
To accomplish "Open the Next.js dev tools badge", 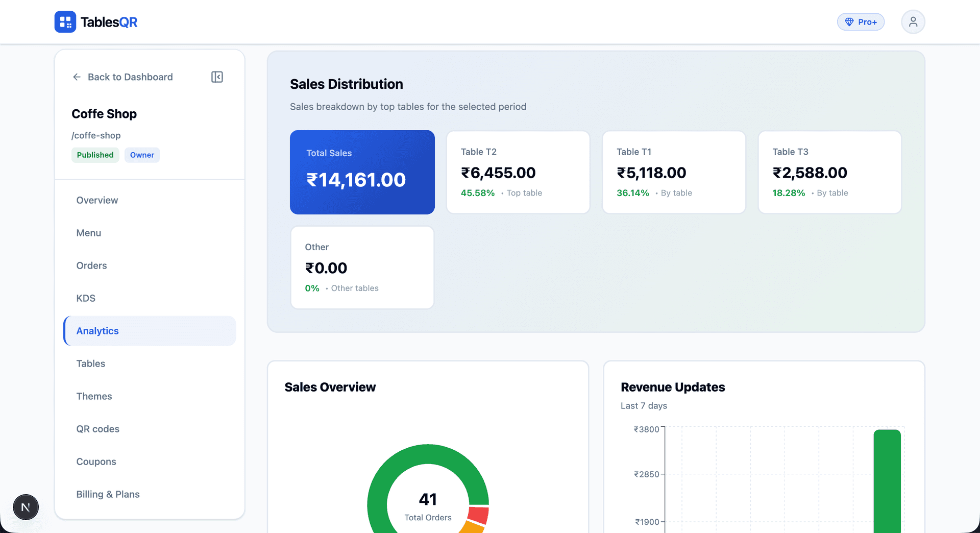I will [26, 507].
